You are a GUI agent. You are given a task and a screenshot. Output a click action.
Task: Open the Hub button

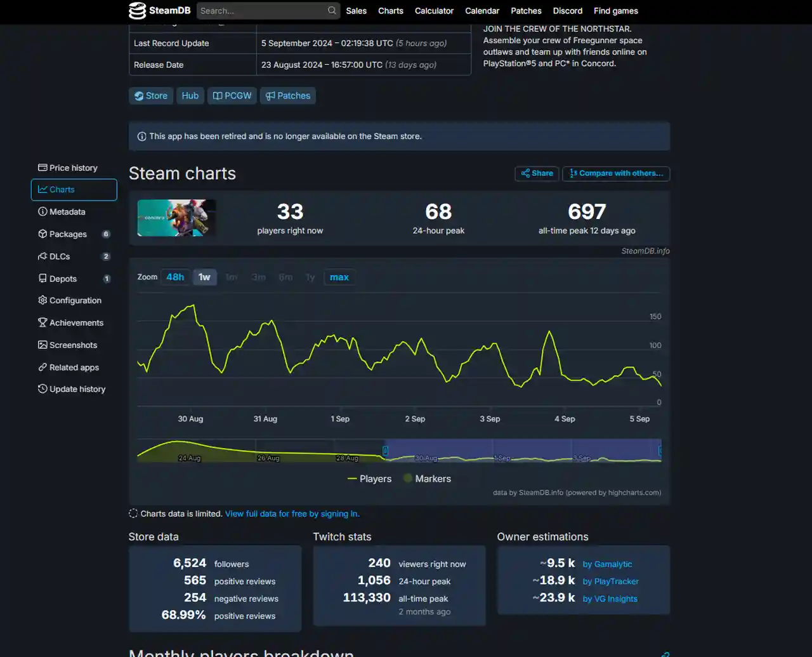(x=190, y=96)
